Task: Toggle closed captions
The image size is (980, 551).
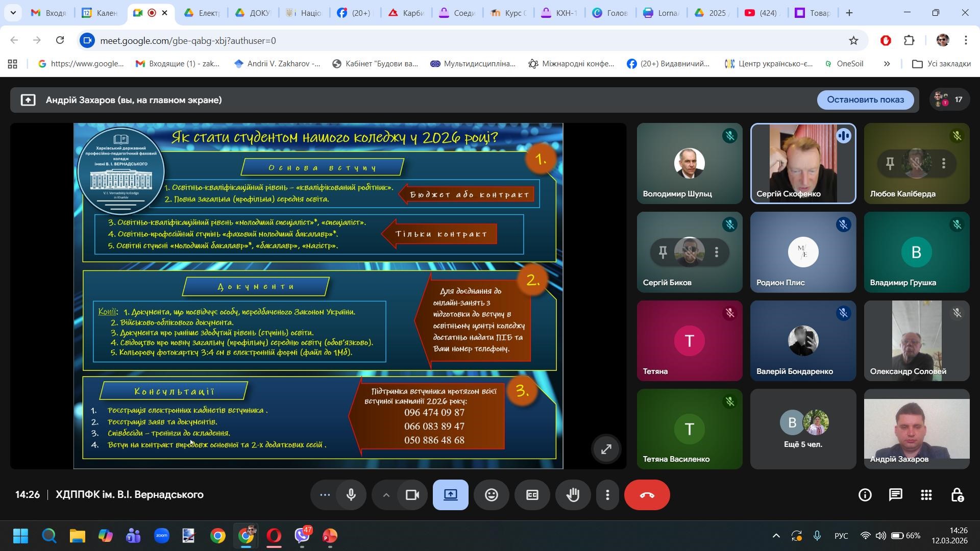Action: point(532,495)
